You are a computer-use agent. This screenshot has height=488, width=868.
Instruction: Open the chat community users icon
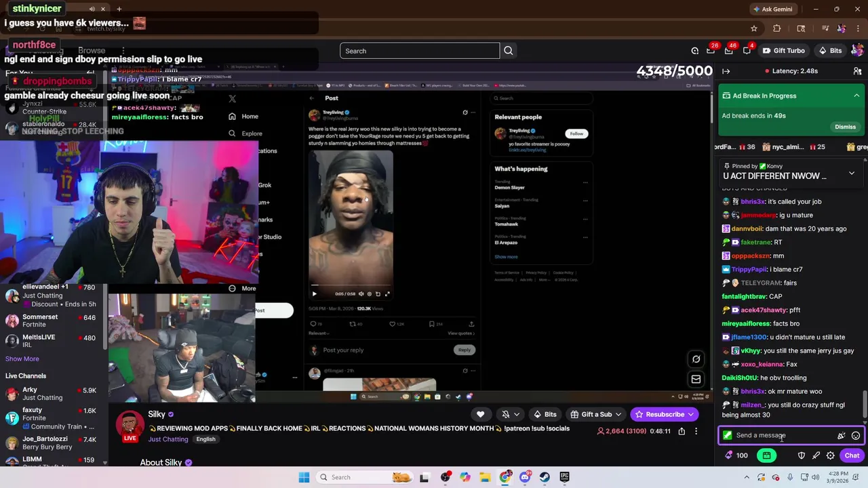tap(857, 71)
